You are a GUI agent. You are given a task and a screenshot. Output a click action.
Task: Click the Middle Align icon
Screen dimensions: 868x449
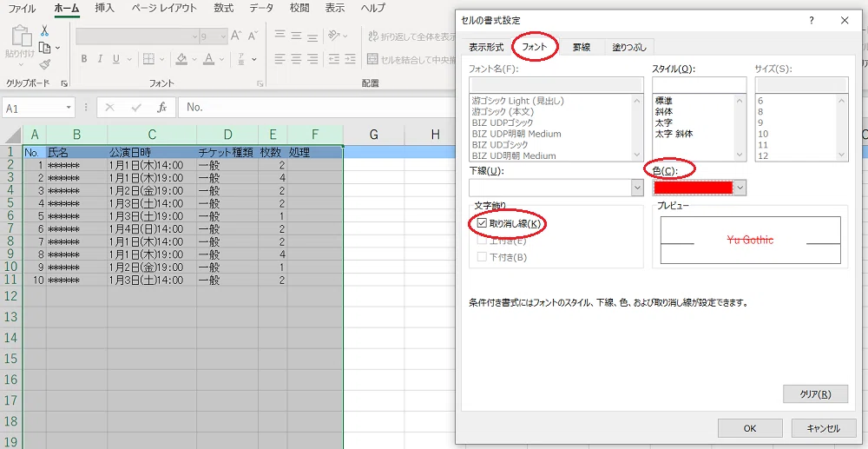(x=296, y=36)
